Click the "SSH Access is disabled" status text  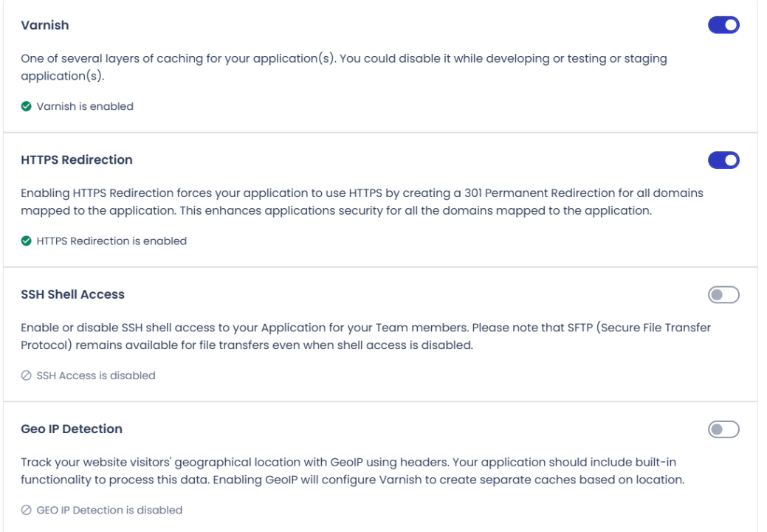pyautogui.click(x=95, y=376)
